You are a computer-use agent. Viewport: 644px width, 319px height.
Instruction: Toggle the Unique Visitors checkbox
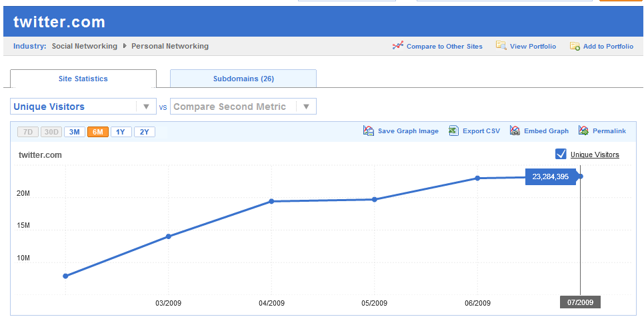tap(561, 154)
